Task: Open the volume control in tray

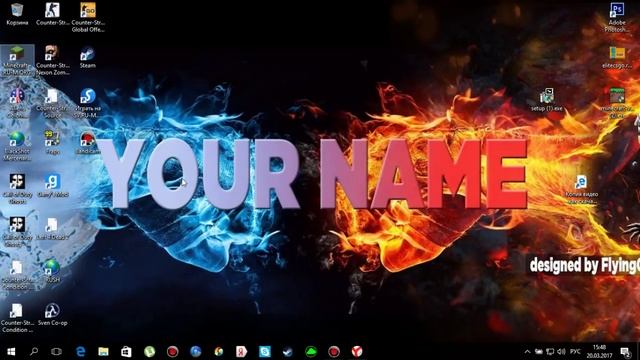Action: (561, 351)
